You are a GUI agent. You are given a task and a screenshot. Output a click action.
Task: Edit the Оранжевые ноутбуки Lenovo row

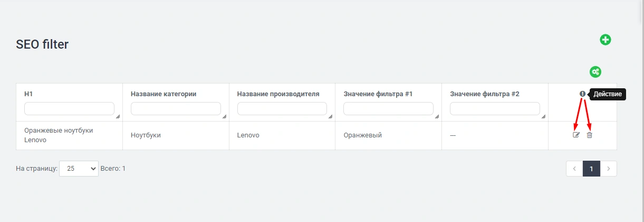[x=576, y=135]
